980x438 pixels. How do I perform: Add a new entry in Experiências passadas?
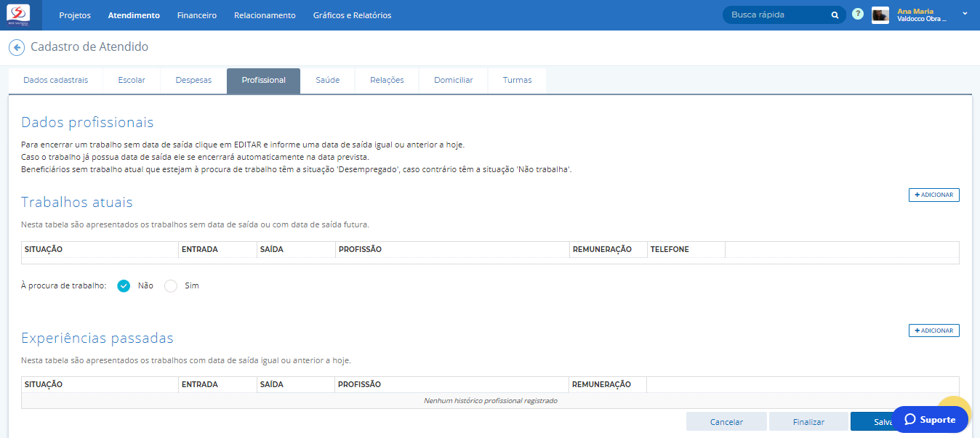(x=933, y=330)
